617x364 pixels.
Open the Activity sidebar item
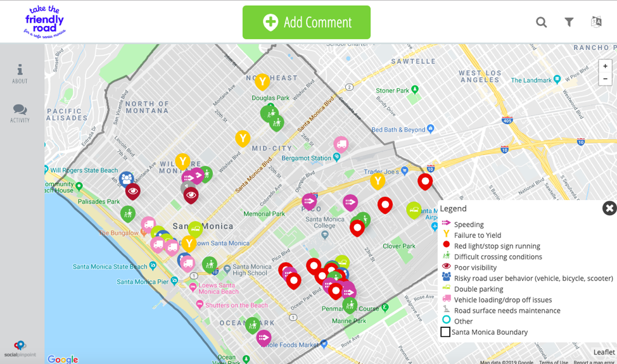click(x=20, y=114)
